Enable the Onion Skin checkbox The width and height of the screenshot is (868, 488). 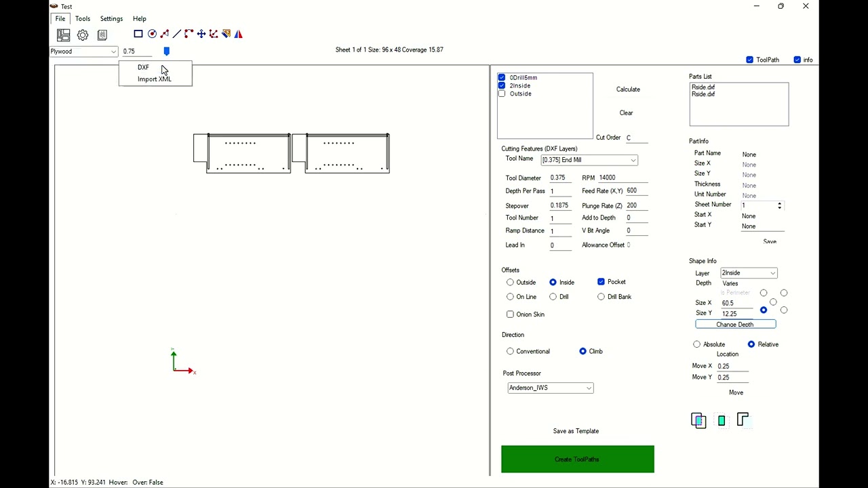tap(510, 314)
